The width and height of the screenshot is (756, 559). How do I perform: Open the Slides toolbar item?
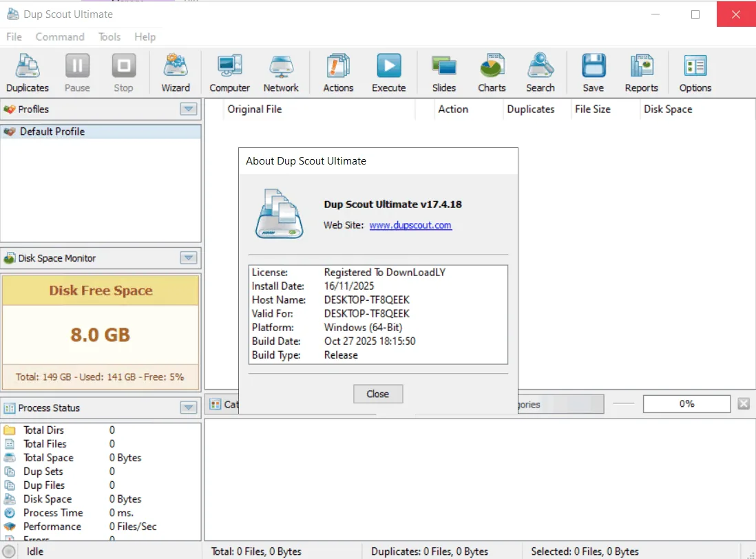point(443,73)
